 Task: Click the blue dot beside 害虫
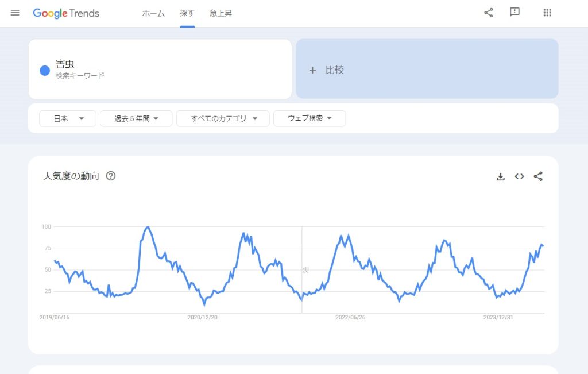click(x=45, y=70)
